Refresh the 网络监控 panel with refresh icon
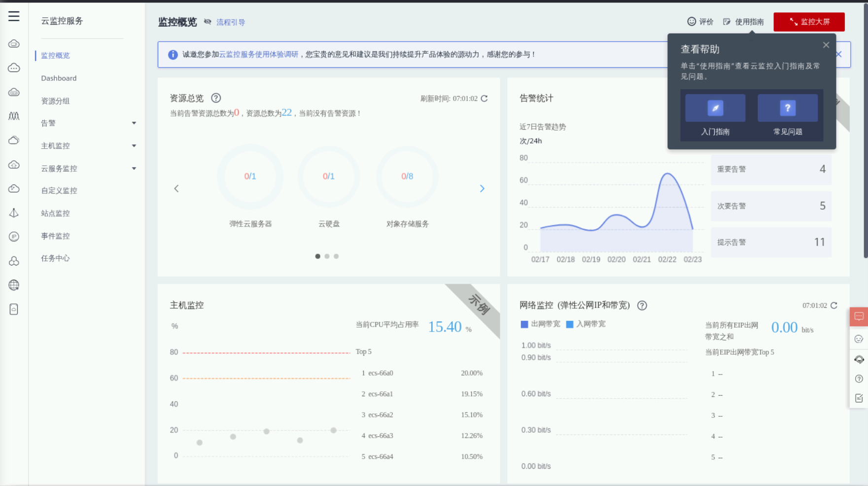The height and width of the screenshot is (486, 868). pos(834,305)
